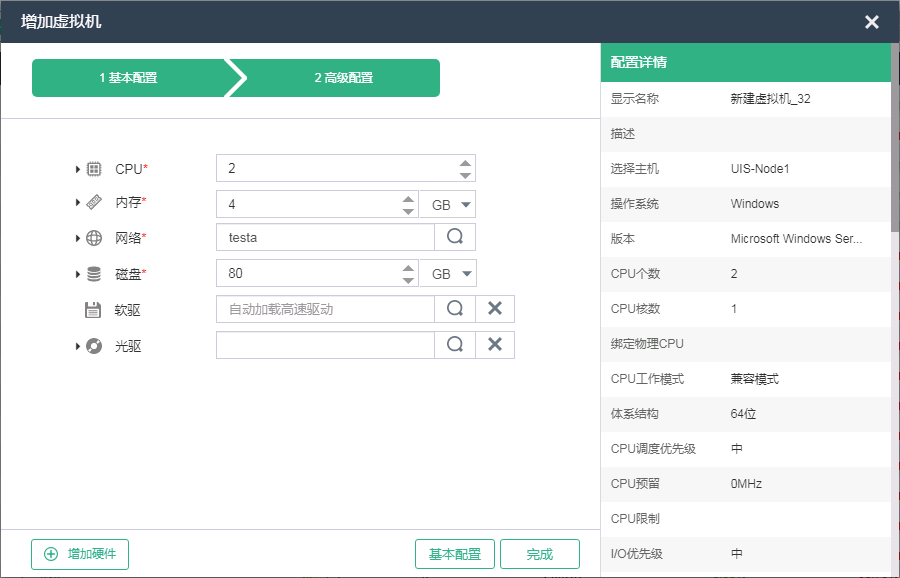The image size is (900, 578).
Task: Open the 磁盘 GB unit dropdown
Action: pos(446,274)
